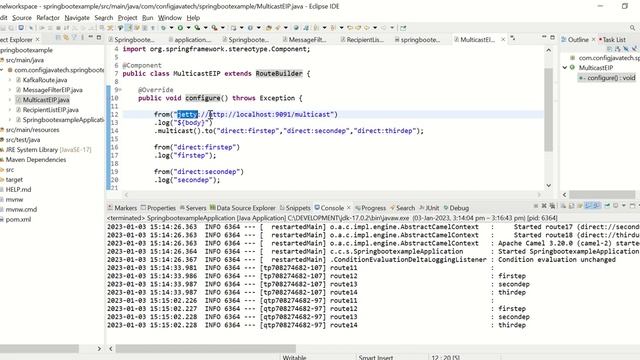Remove all terminated launches in Console
Viewport: 640px width, 360px height.
553,206
